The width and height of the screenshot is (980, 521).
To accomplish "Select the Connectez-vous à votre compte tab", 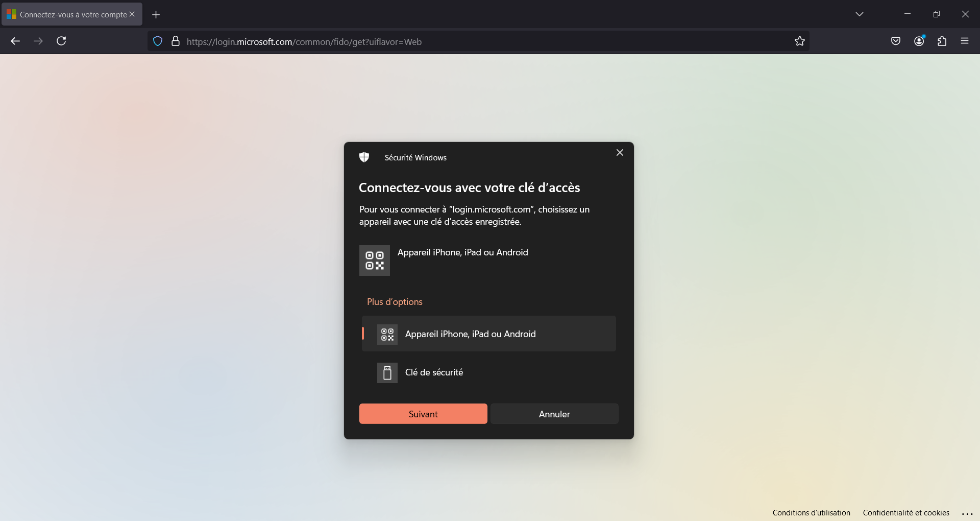I will click(x=72, y=15).
